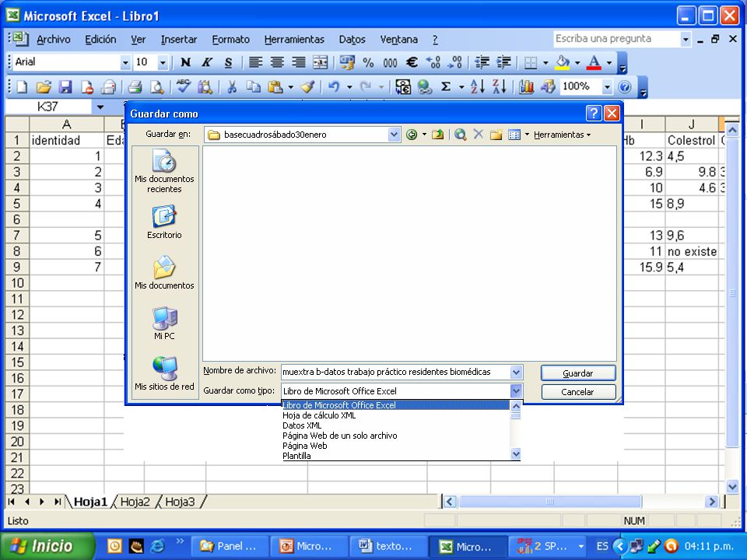The width and height of the screenshot is (747, 560).
Task: Search the Web from save dialog
Action: (460, 135)
